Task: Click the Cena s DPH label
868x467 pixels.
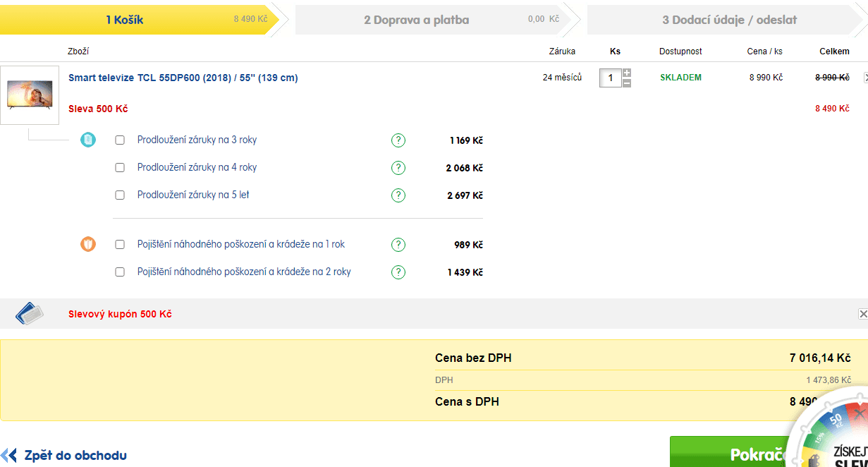Action: (x=467, y=402)
